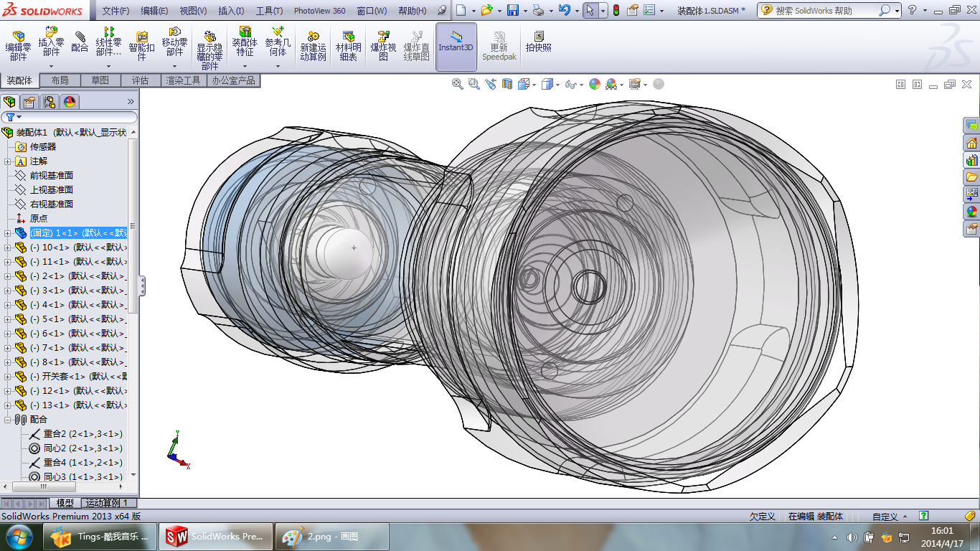Click the Rebuild traffic light icon

[616, 10]
